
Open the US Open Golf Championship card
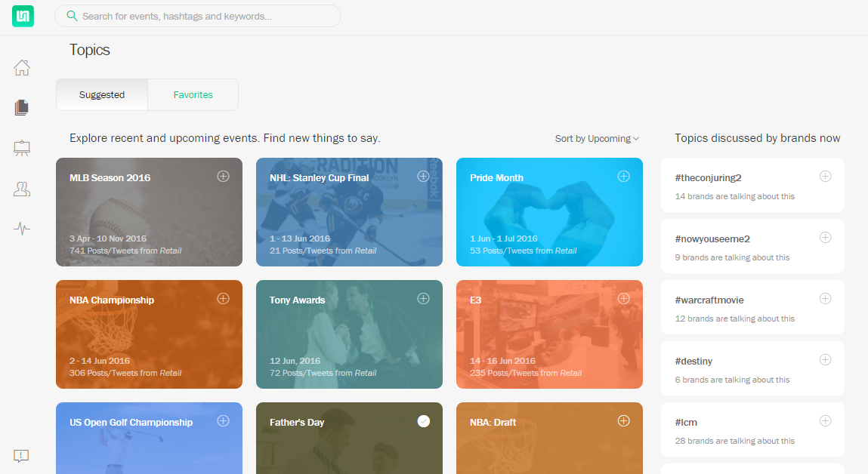(x=149, y=438)
